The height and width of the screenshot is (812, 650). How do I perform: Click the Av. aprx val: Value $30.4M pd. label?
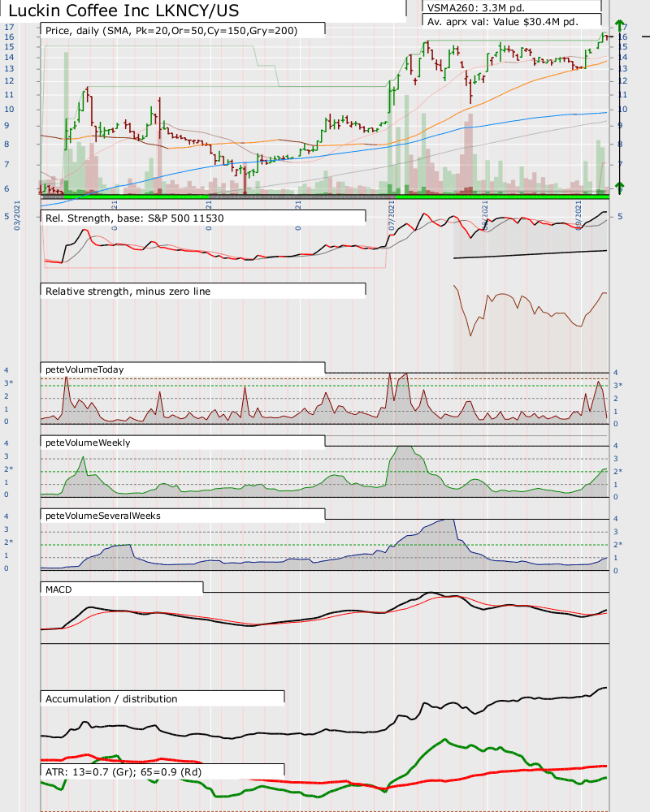[x=502, y=22]
